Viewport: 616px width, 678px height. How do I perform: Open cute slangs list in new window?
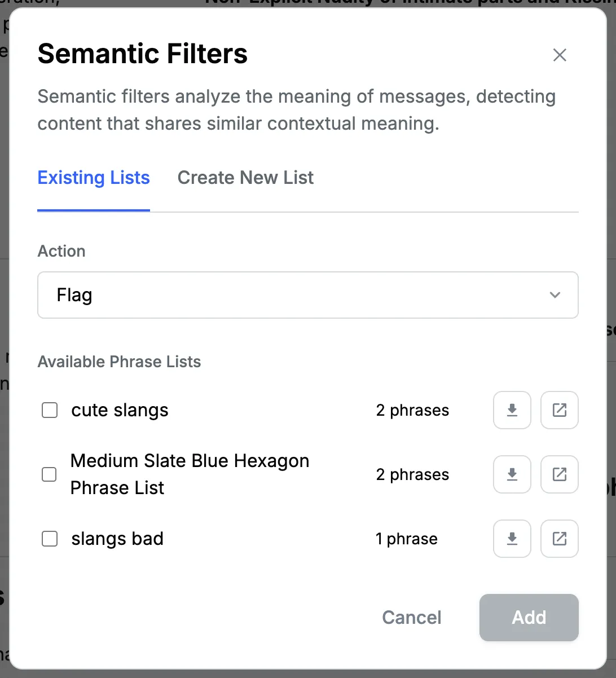point(559,410)
